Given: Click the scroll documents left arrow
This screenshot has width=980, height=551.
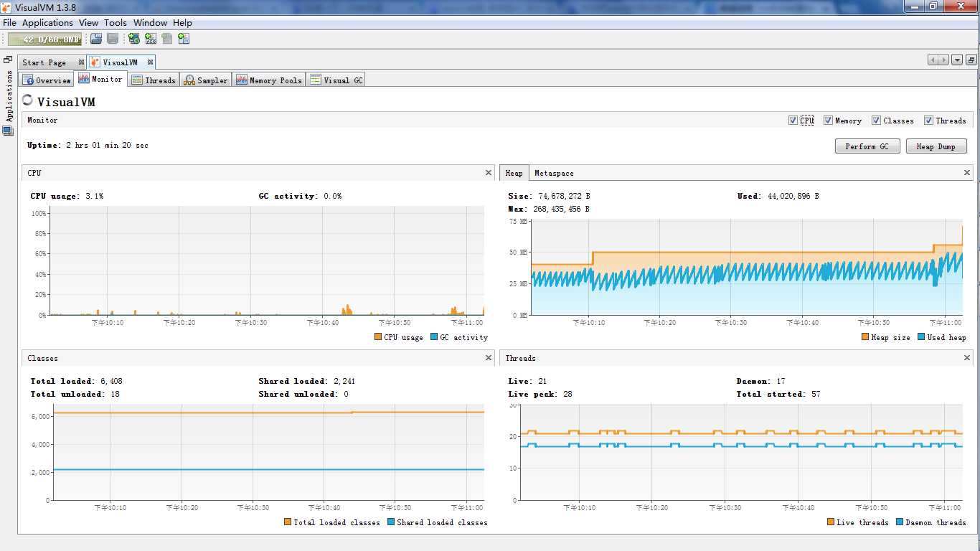Looking at the screenshot, I should [933, 60].
